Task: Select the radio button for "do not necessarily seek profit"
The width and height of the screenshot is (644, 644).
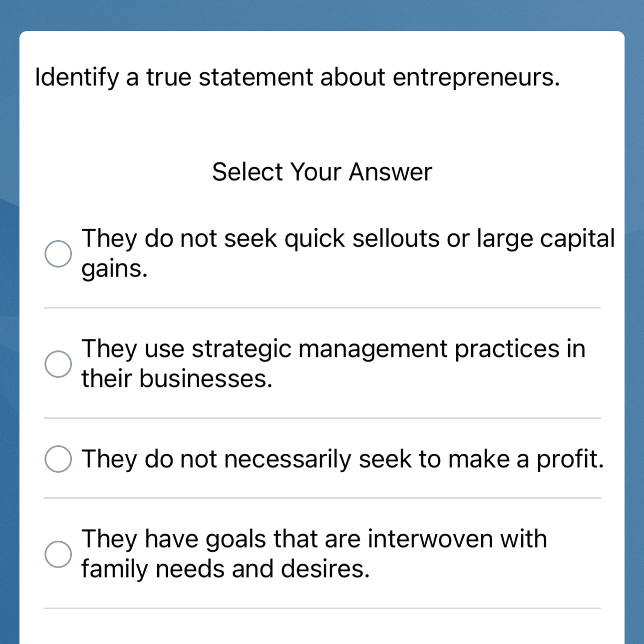Action: (58, 458)
